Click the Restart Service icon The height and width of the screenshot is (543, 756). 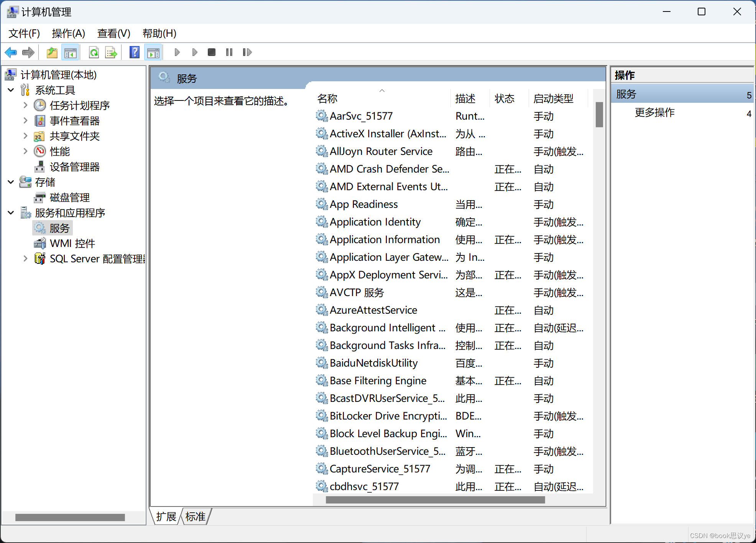pyautogui.click(x=247, y=52)
